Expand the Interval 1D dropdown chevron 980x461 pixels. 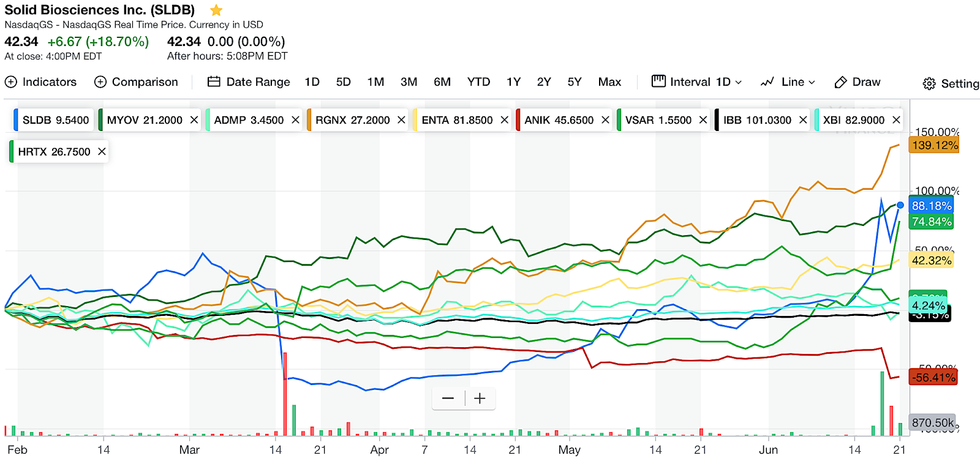coord(739,83)
